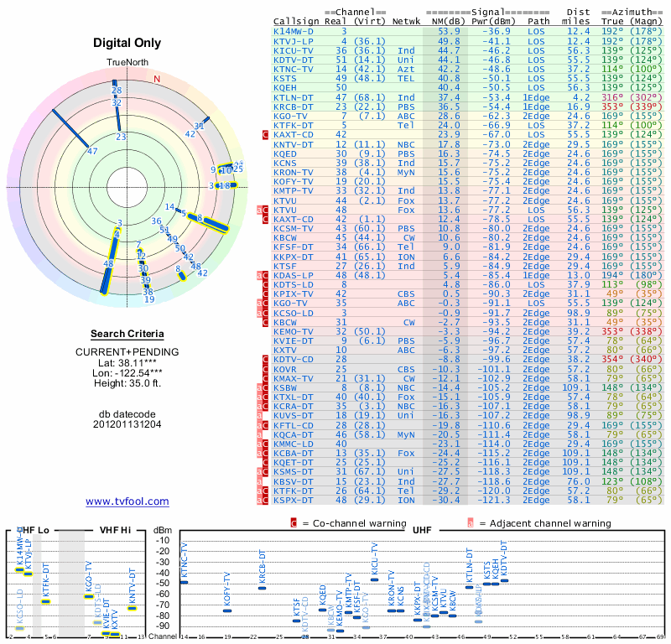Select the KXTV callsign in the table
The image size is (671, 644).
click(285, 350)
